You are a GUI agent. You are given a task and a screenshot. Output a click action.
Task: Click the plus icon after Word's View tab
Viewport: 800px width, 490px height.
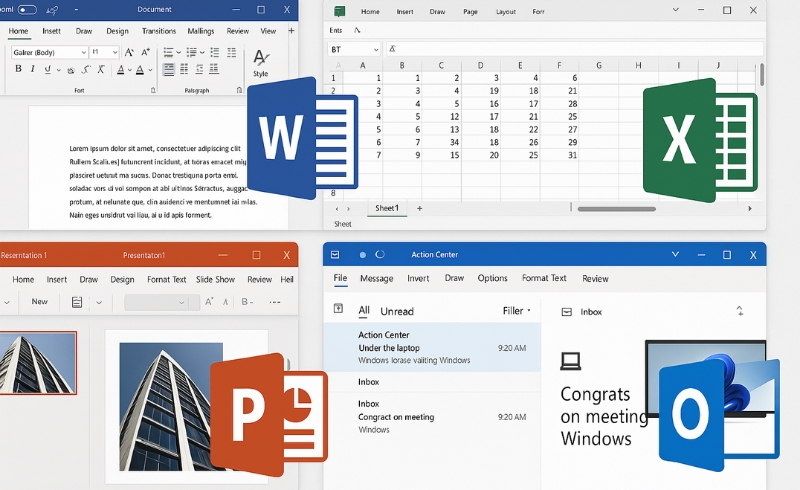coord(291,31)
